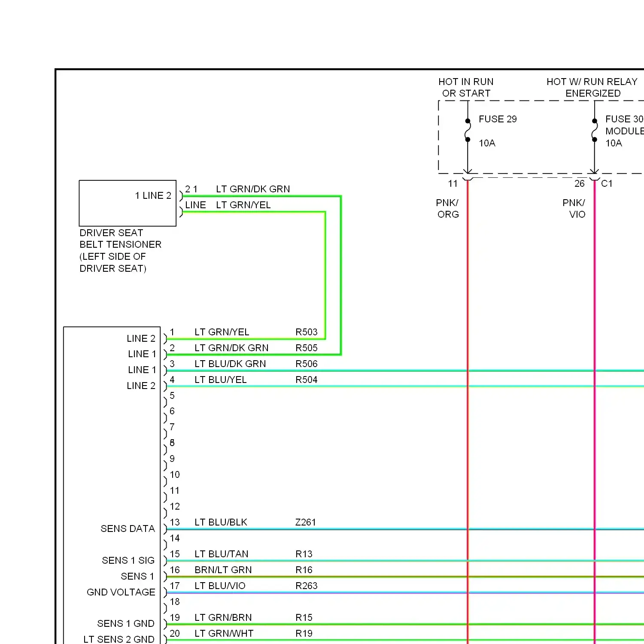Select the LT BLU/YEL wire label
Viewport: 644px width, 644px height.
[221, 380]
